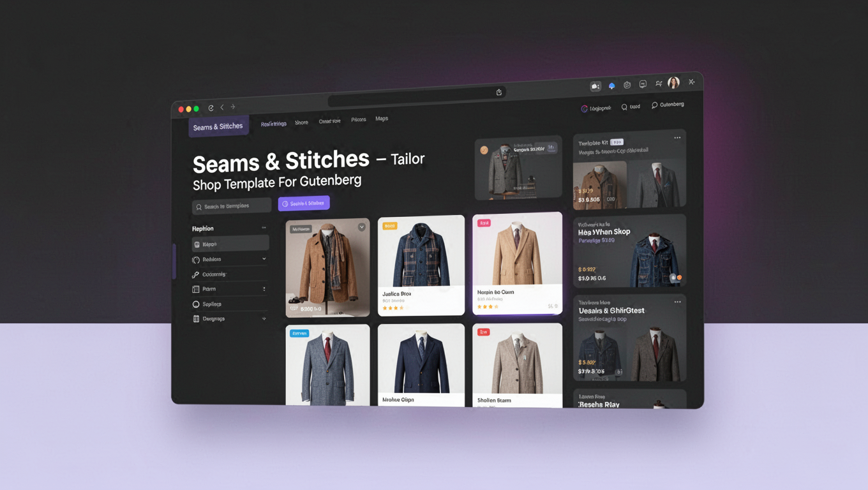Open the 'Mrohue Glipn' navy suit card
Image resolution: width=868 pixels, height=490 pixels.
[421, 364]
